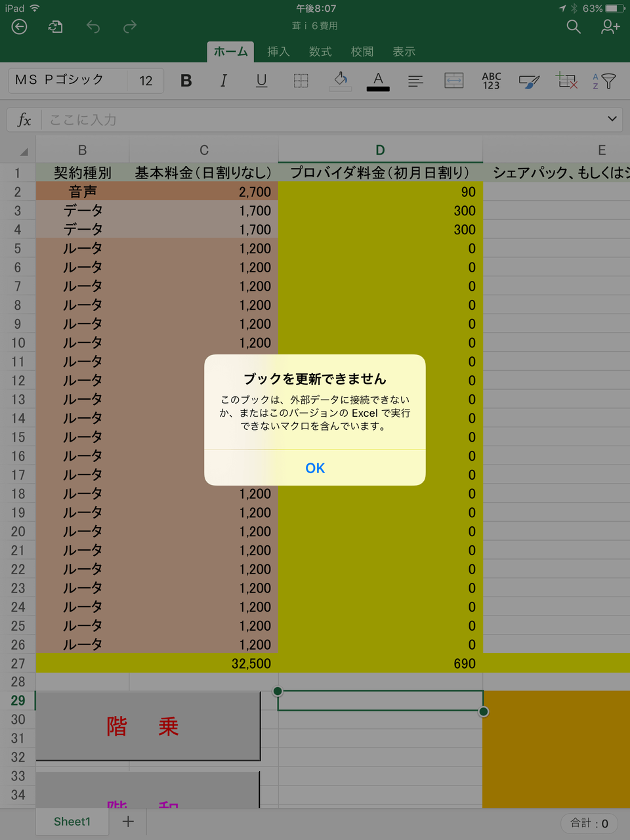Switch to the 表示 tab

pos(404,52)
